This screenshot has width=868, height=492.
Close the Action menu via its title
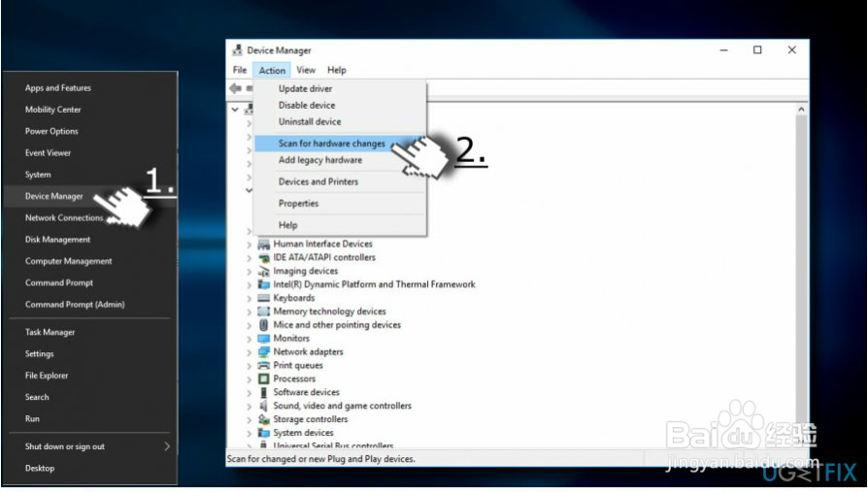pos(272,70)
